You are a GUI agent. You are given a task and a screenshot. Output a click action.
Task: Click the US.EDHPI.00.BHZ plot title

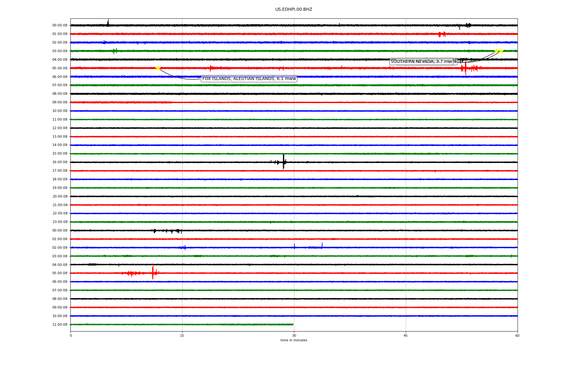tap(294, 10)
